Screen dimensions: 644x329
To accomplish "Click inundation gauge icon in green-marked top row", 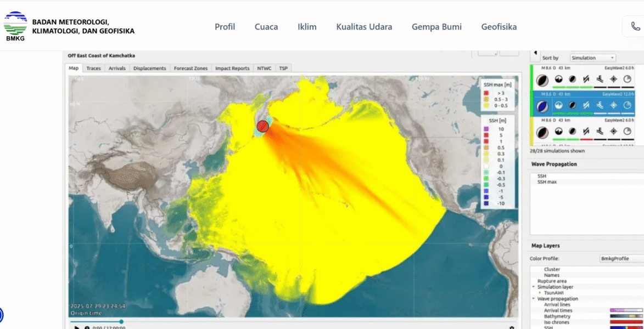I will [600, 80].
